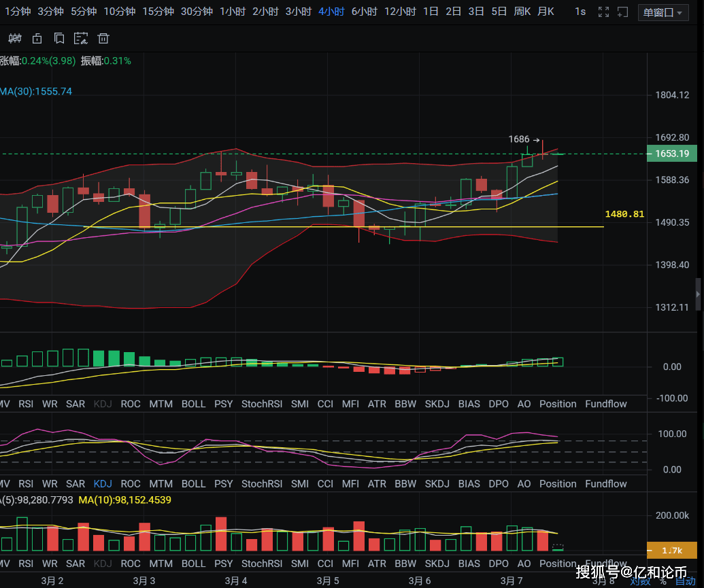Click the add-window icon beside fullscreen

click(623, 12)
